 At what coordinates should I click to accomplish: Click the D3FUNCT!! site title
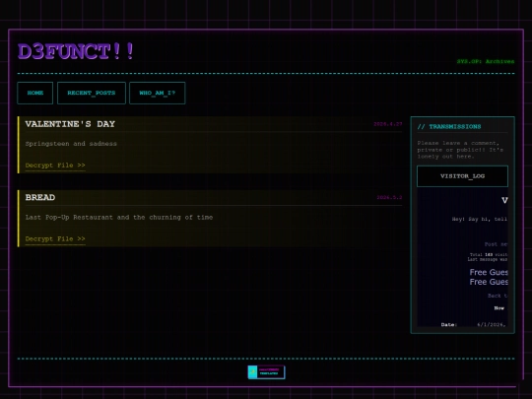coord(76,51)
